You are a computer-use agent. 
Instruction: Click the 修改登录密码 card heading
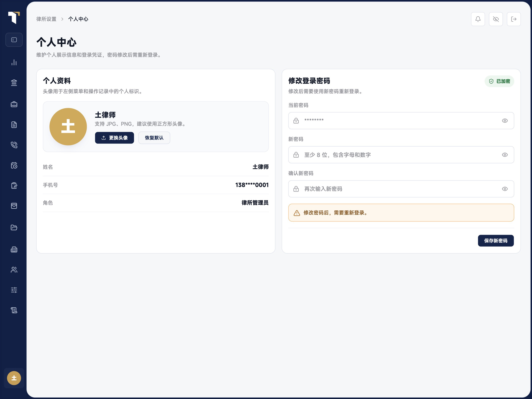(x=309, y=81)
